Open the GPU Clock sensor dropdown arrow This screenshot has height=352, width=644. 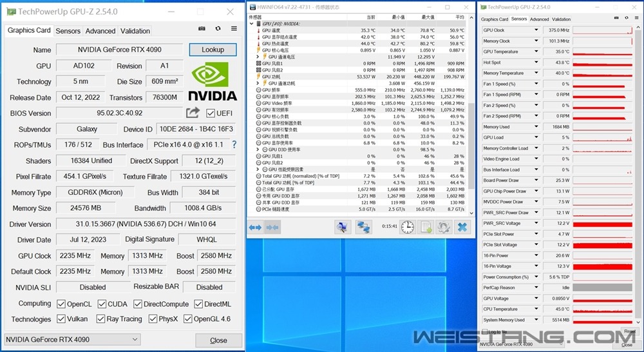pos(536,30)
